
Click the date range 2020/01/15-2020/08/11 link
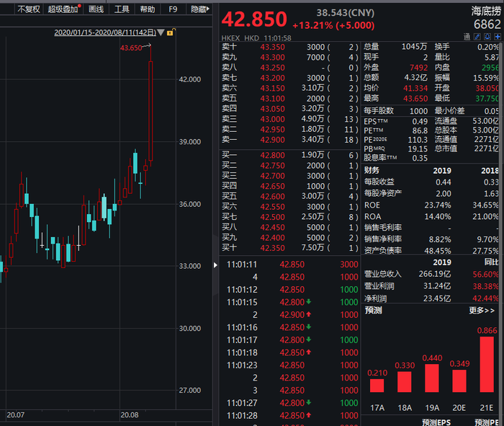pyautogui.click(x=105, y=32)
